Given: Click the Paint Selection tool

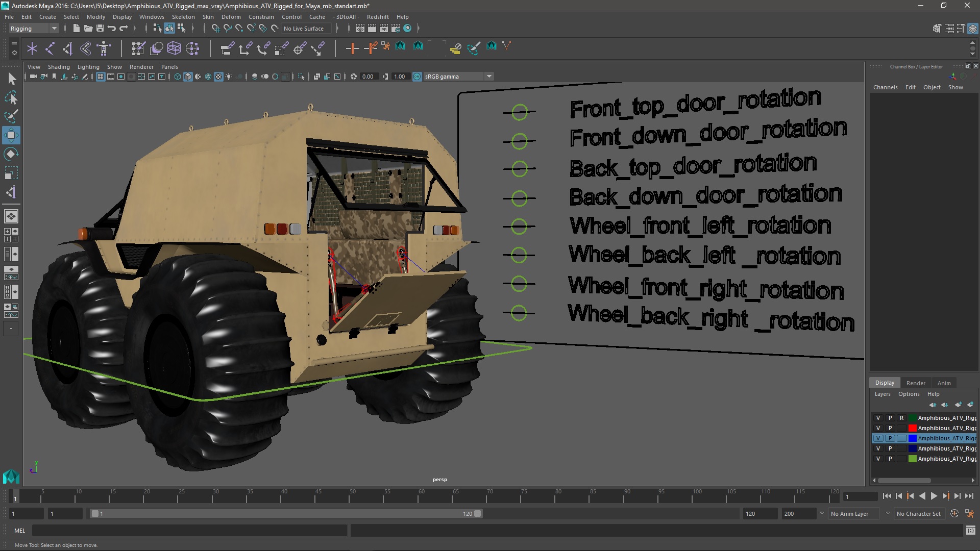Looking at the screenshot, I should pyautogui.click(x=11, y=116).
